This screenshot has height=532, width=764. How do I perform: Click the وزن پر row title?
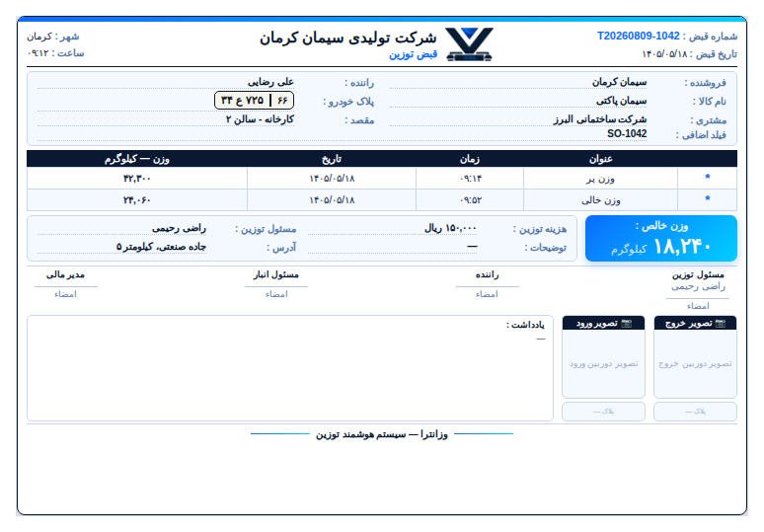(x=600, y=179)
